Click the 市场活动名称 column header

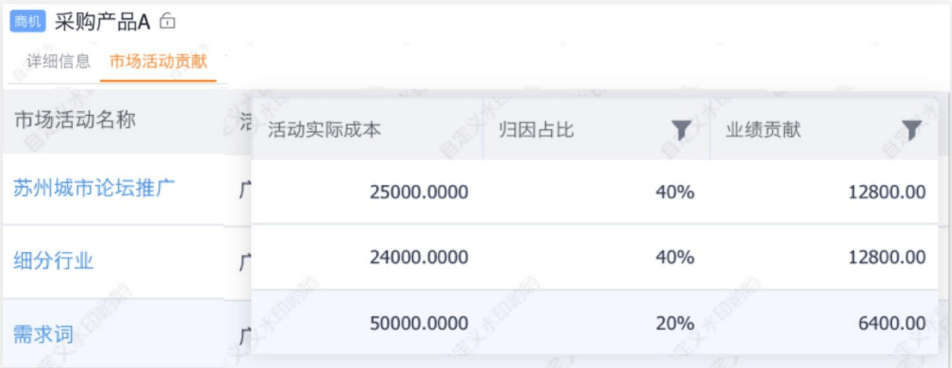pyautogui.click(x=75, y=120)
